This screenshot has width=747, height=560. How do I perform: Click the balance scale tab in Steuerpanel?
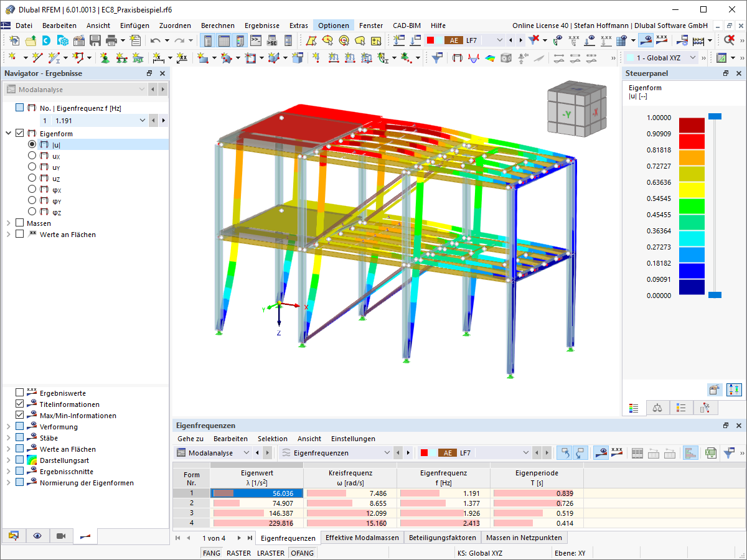click(x=657, y=408)
